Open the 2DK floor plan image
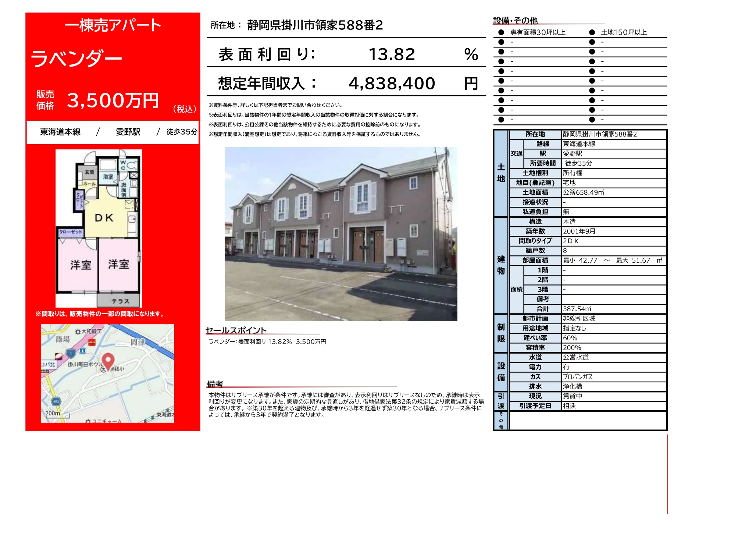756x535 pixels. point(99,228)
